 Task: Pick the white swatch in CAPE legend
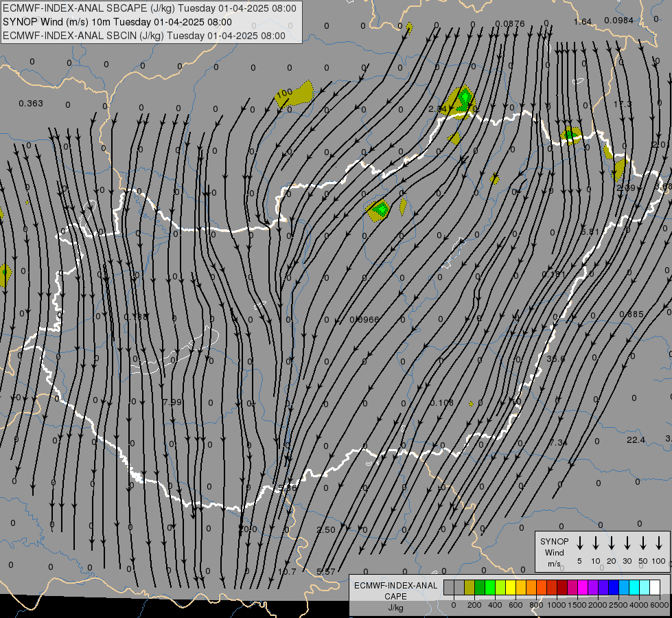point(655,588)
